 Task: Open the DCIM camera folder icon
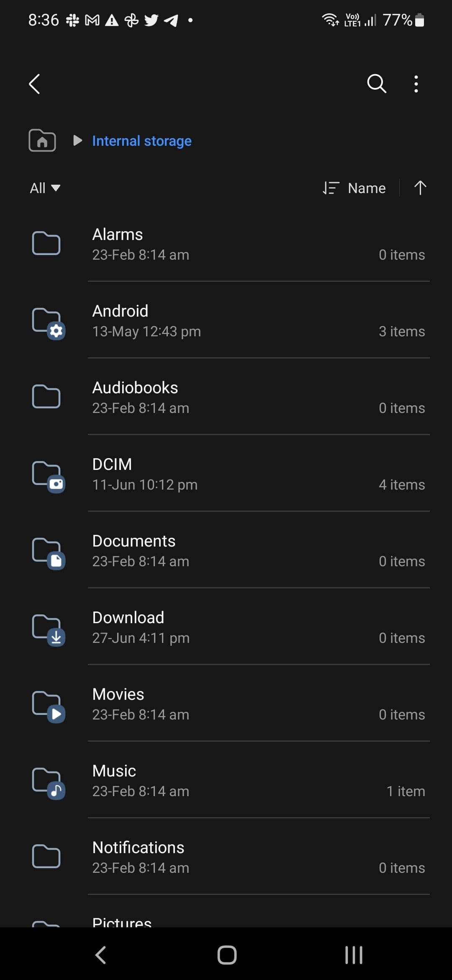[x=48, y=476]
